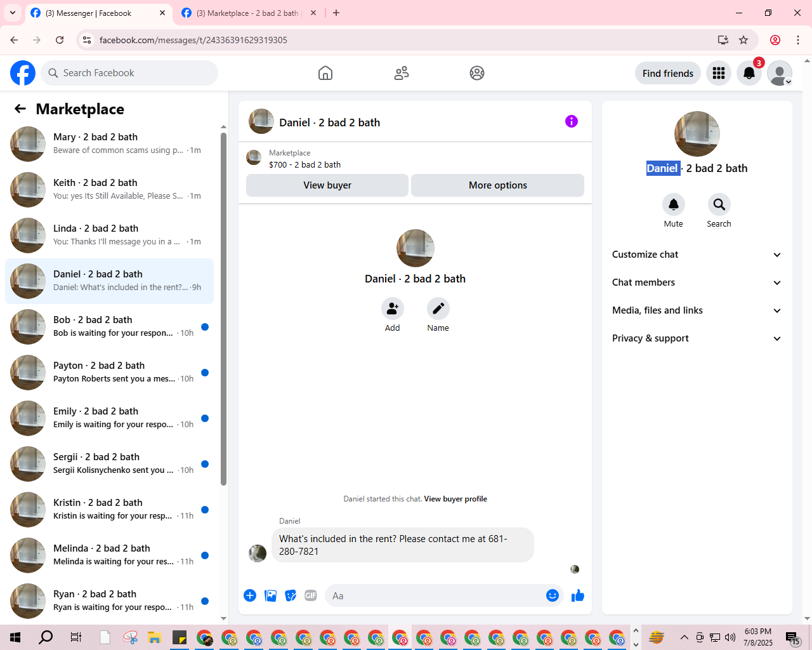Reload the page in Chrome

tap(60, 40)
